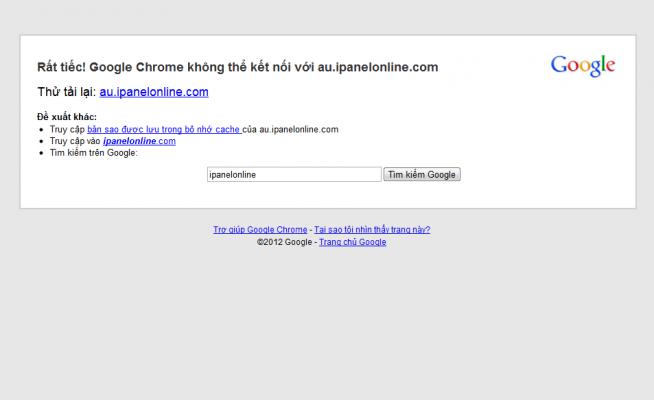Screen dimensions: 654x400
Task: Go to Trang chủ Google link
Action: click(x=352, y=242)
